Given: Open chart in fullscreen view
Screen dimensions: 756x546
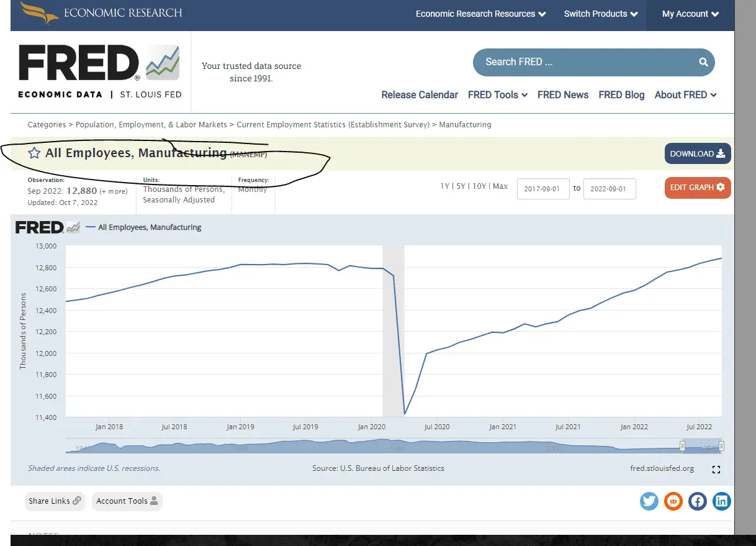Looking at the screenshot, I should (x=716, y=470).
